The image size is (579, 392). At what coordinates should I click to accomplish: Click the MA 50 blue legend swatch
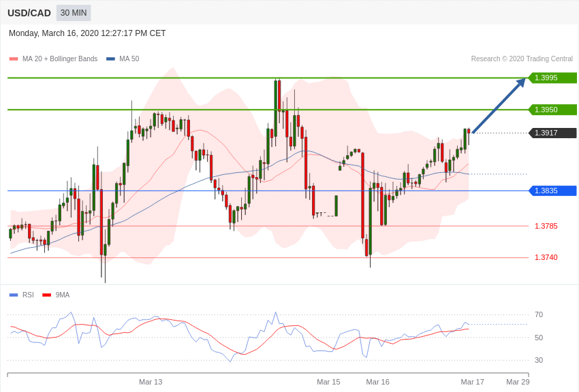click(110, 59)
